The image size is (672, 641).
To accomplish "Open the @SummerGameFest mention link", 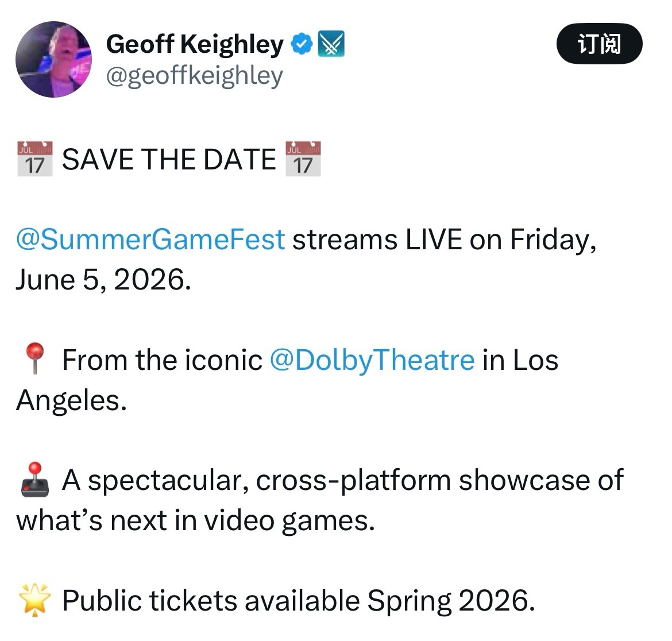I will (x=150, y=240).
